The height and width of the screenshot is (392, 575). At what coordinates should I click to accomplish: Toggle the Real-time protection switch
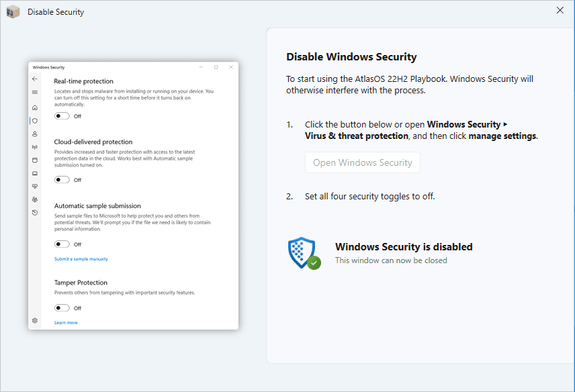pyautogui.click(x=62, y=116)
